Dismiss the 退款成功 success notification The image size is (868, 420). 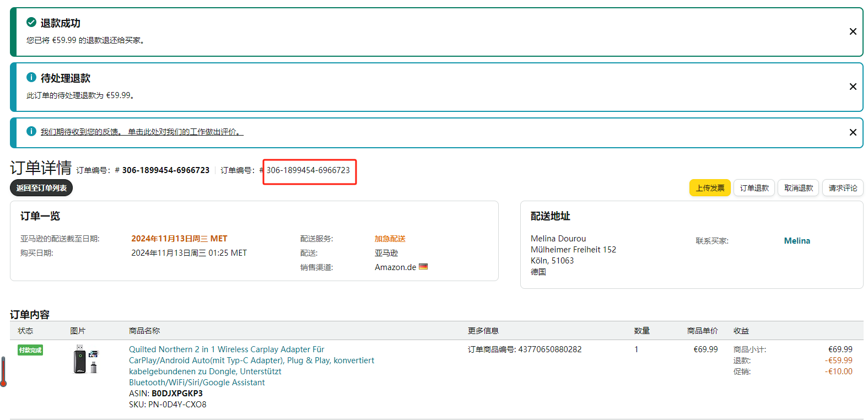pos(853,31)
